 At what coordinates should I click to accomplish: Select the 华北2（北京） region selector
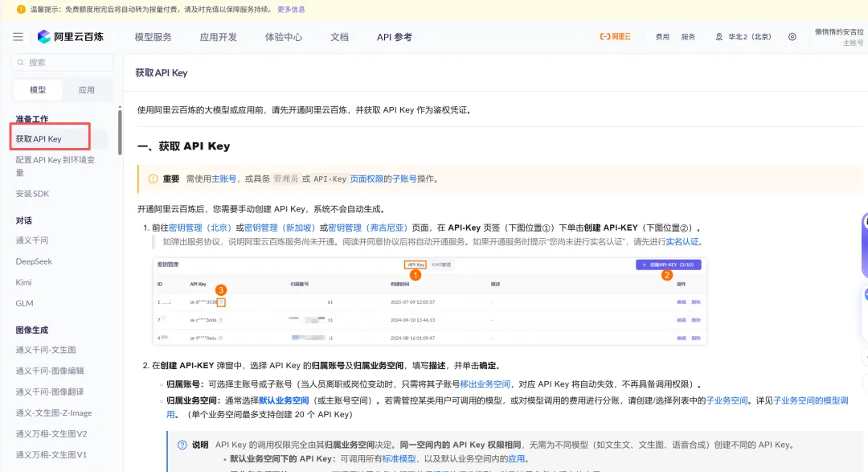click(743, 36)
